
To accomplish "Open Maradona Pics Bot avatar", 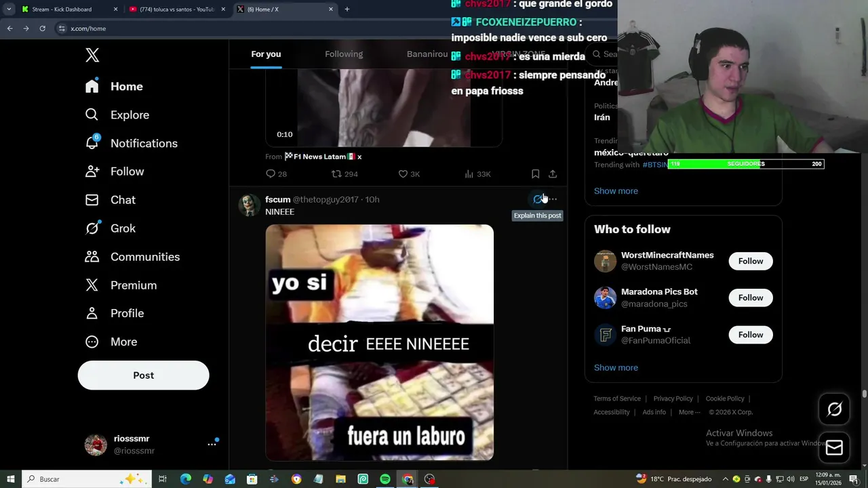I will point(605,298).
